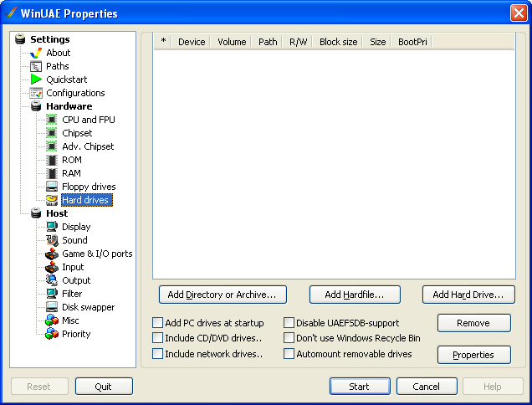Check Don't use Windows Recycle Bin
The height and width of the screenshot is (405, 532).
tap(289, 338)
